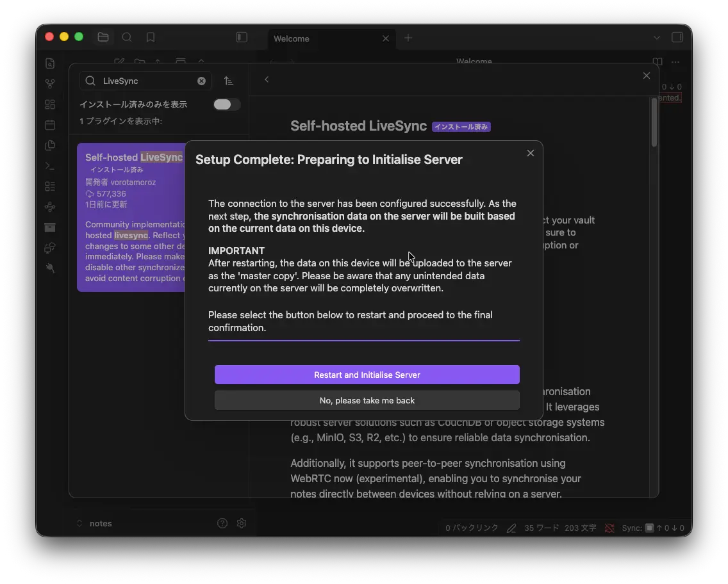
Task: Click the 1日前に更新 text
Action: [106, 204]
